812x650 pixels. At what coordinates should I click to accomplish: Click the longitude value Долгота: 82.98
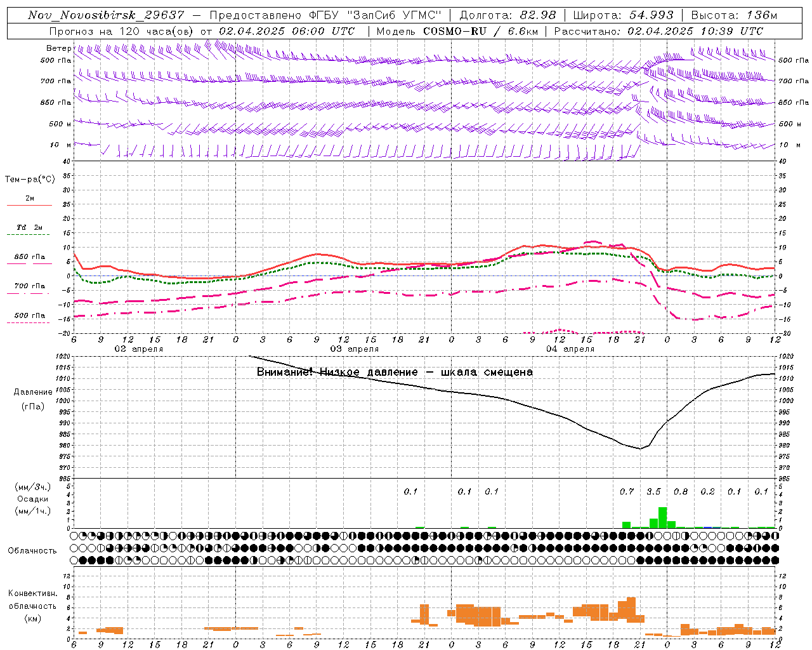507,15
